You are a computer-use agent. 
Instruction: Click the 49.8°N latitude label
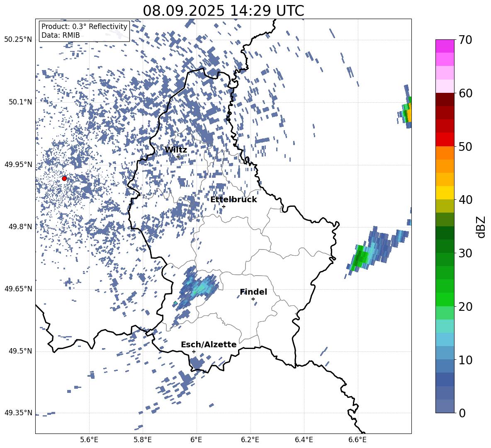pyautogui.click(x=20, y=227)
